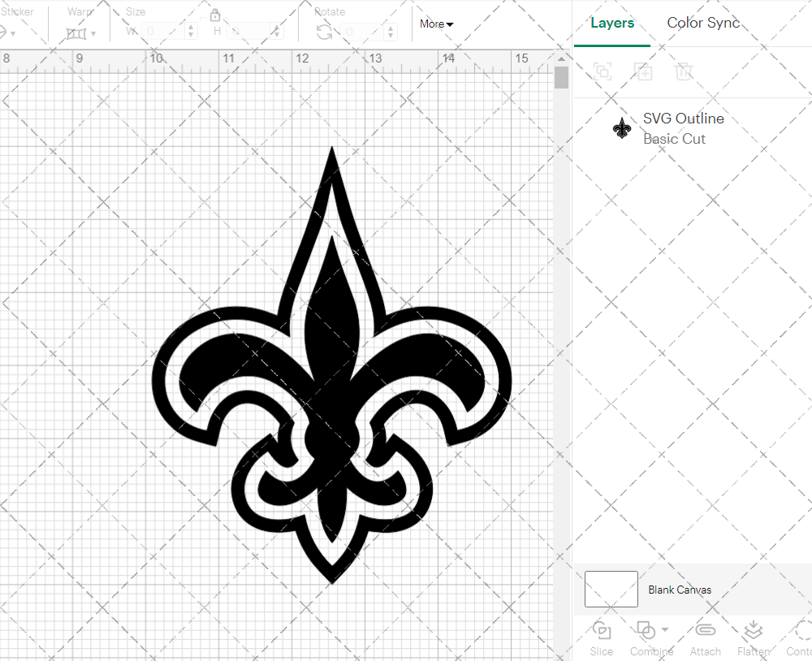This screenshot has width=812, height=661.
Task: Click the Blank Canvas label
Action: (x=680, y=590)
